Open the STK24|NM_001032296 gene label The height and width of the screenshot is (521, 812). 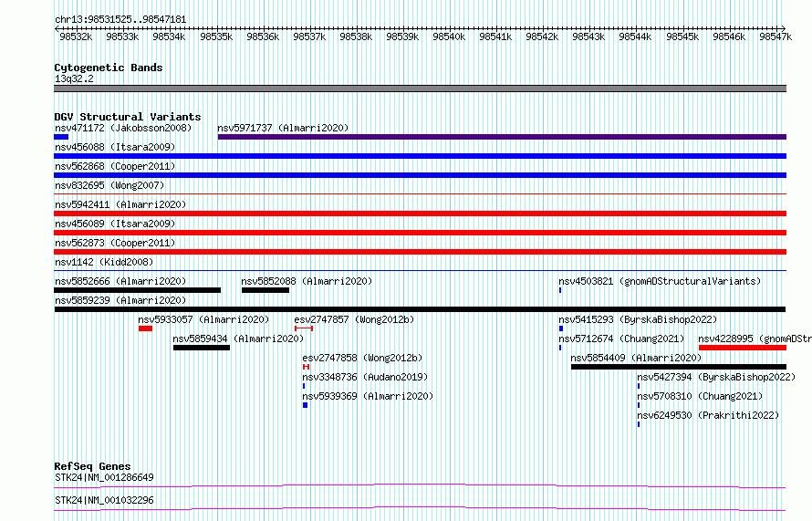click(104, 500)
